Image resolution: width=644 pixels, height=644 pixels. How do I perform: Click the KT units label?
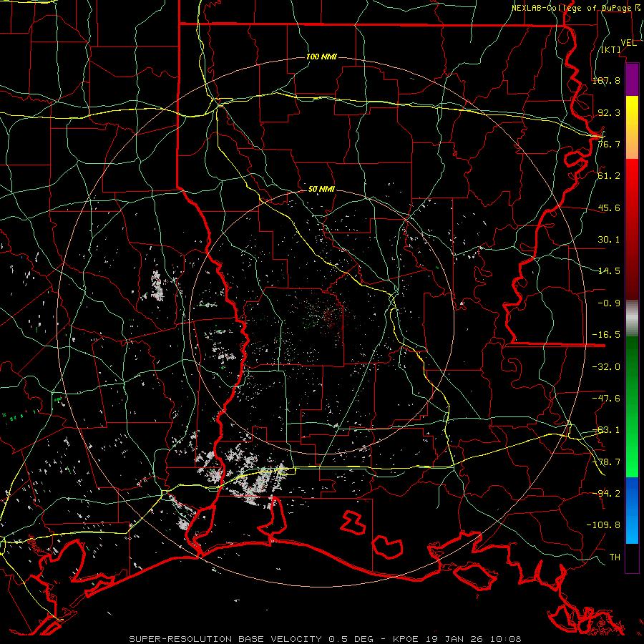pos(611,49)
